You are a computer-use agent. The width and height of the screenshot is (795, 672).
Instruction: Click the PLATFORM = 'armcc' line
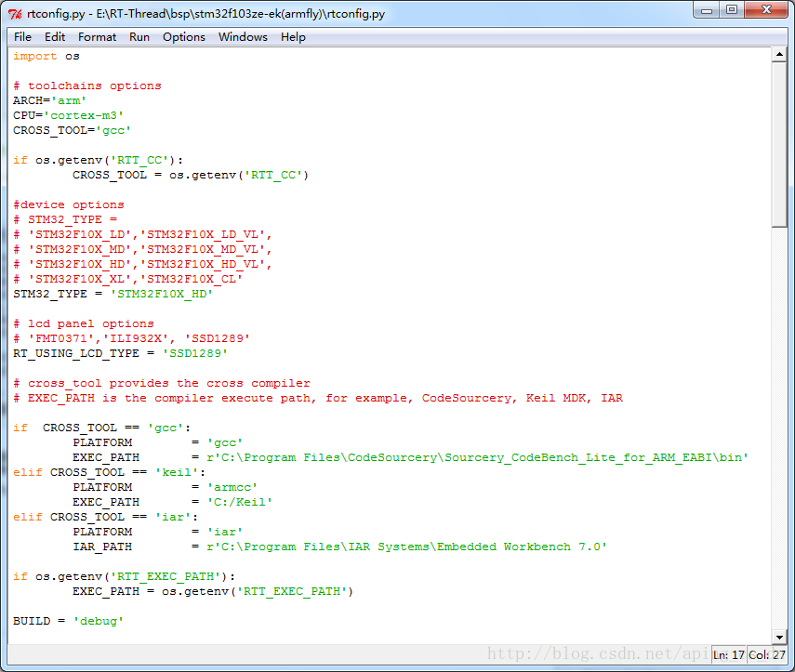[x=165, y=487]
